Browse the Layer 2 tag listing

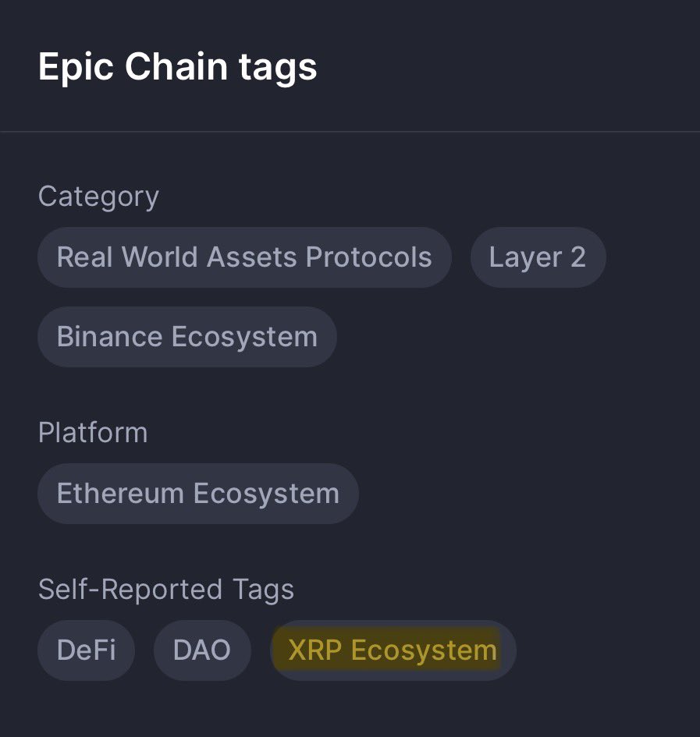[538, 257]
